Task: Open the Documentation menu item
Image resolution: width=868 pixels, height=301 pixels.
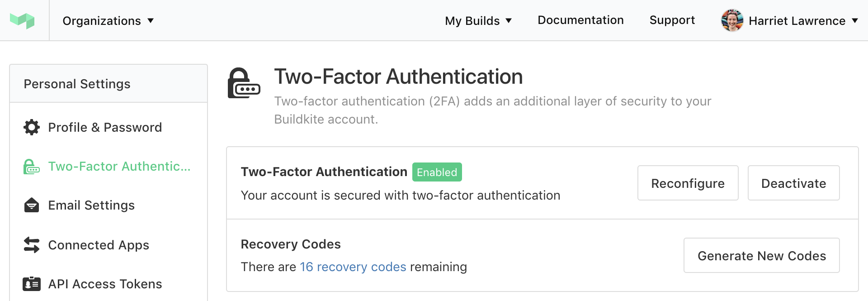Action: click(x=580, y=20)
